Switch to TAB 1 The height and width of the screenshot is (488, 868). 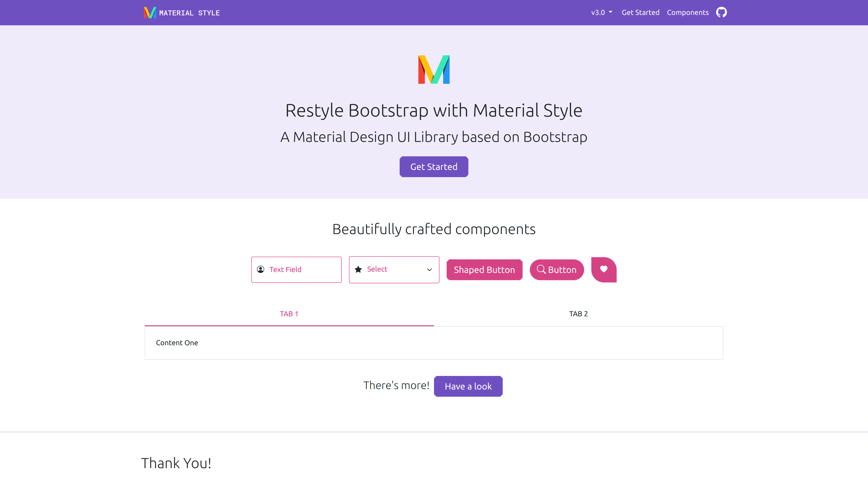coord(289,314)
